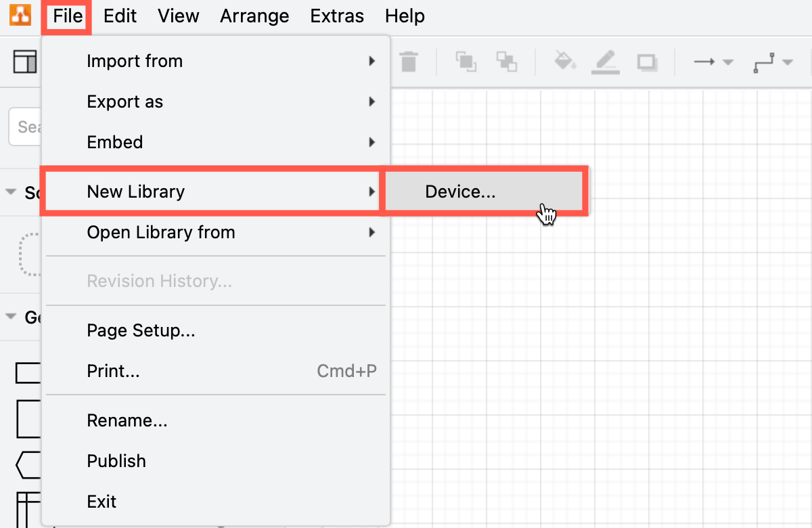
Task: Open the Edit menu
Action: [x=119, y=16]
